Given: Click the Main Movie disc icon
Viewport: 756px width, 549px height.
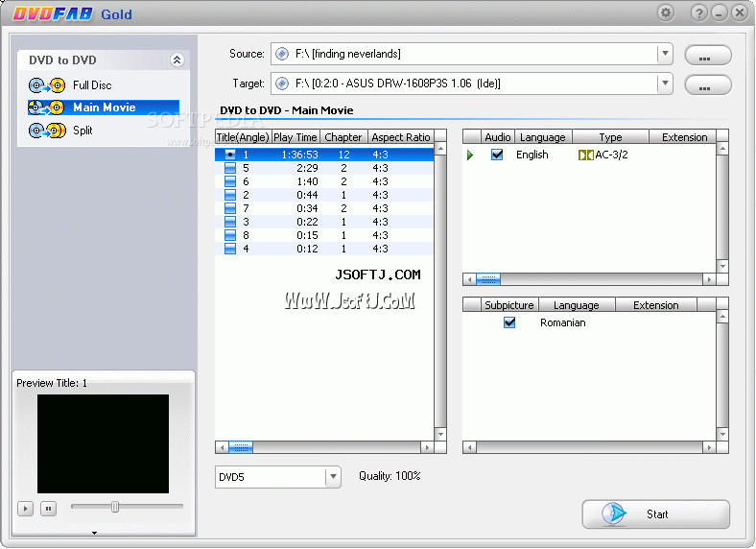Looking at the screenshot, I should pyautogui.click(x=47, y=107).
